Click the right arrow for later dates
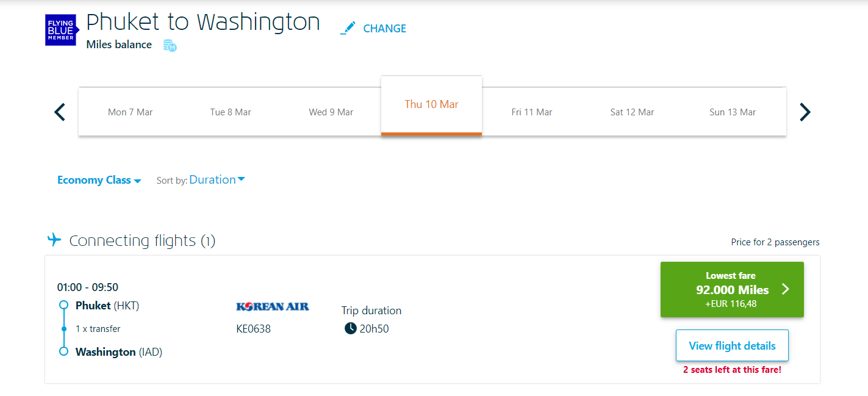The height and width of the screenshot is (396, 868). pos(805,112)
